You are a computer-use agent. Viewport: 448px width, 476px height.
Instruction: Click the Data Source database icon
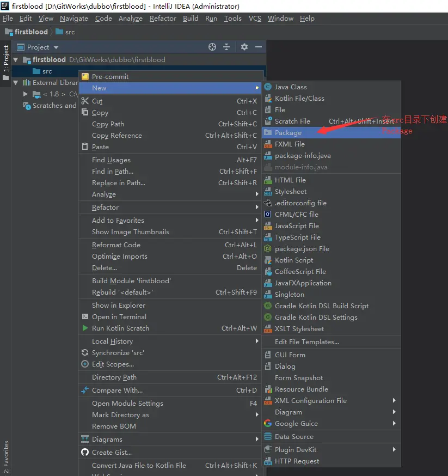[x=268, y=437]
